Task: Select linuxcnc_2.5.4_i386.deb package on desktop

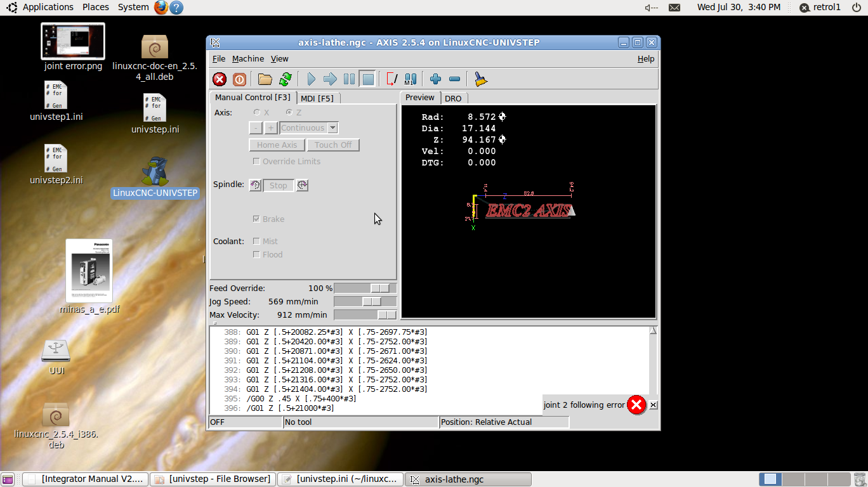Action: (56, 425)
